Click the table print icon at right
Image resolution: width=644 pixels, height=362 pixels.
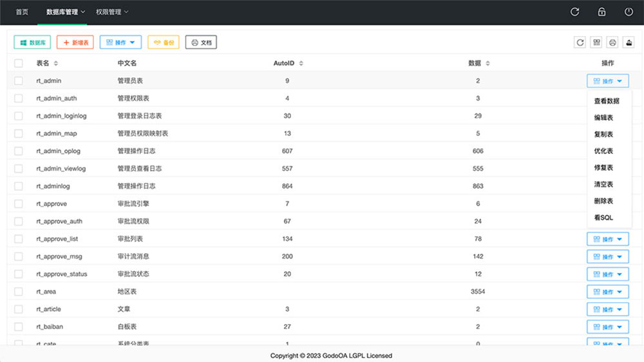[x=612, y=43]
